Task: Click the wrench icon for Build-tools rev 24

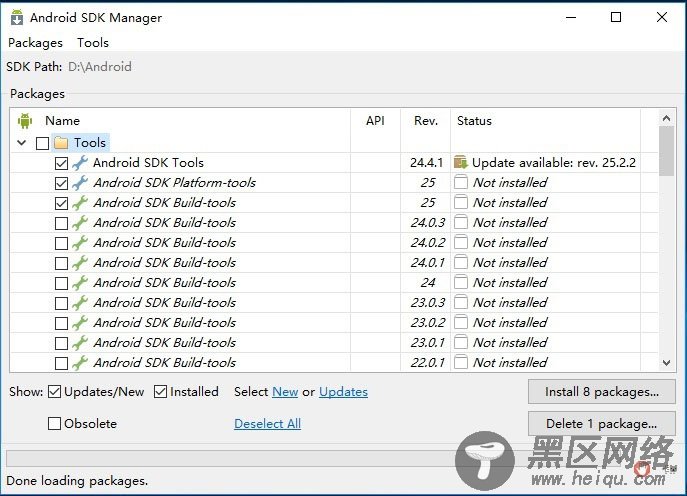Action: [80, 283]
